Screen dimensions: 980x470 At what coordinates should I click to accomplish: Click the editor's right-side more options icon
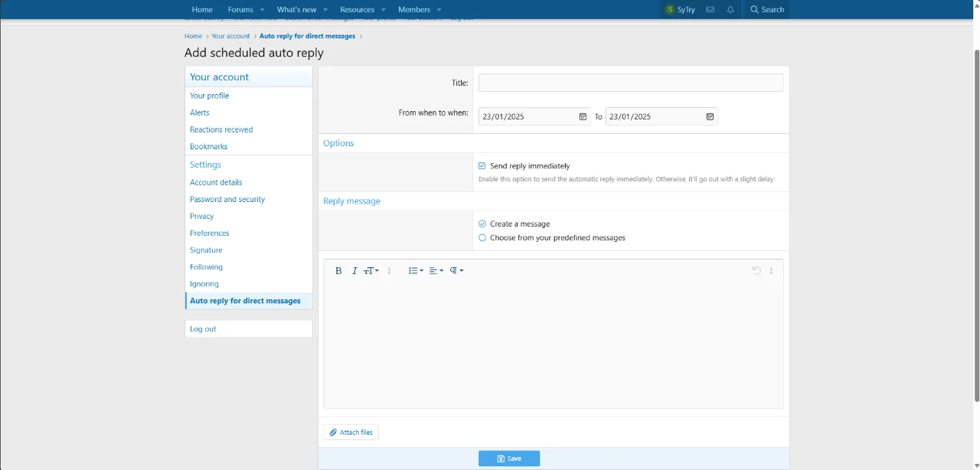point(771,271)
